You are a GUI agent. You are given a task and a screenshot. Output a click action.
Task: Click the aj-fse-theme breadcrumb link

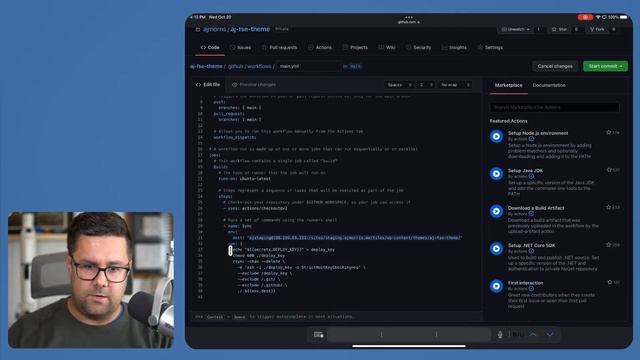pyautogui.click(x=206, y=66)
